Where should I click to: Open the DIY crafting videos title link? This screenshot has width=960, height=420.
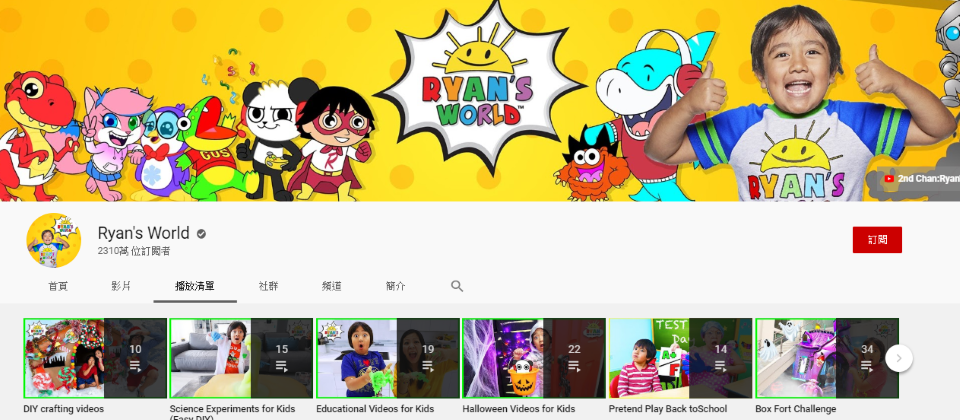(x=64, y=409)
